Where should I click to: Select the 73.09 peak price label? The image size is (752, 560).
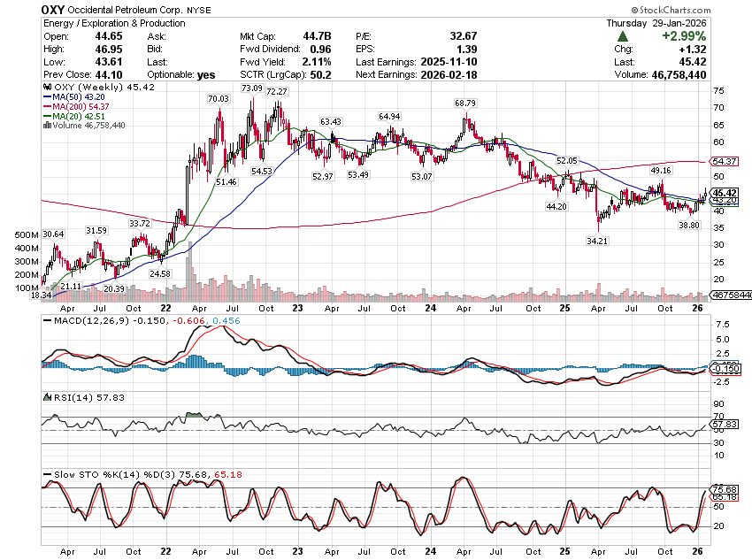(252, 89)
